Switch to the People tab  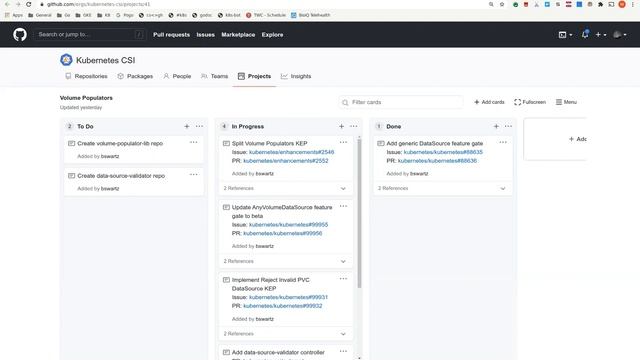177,76
